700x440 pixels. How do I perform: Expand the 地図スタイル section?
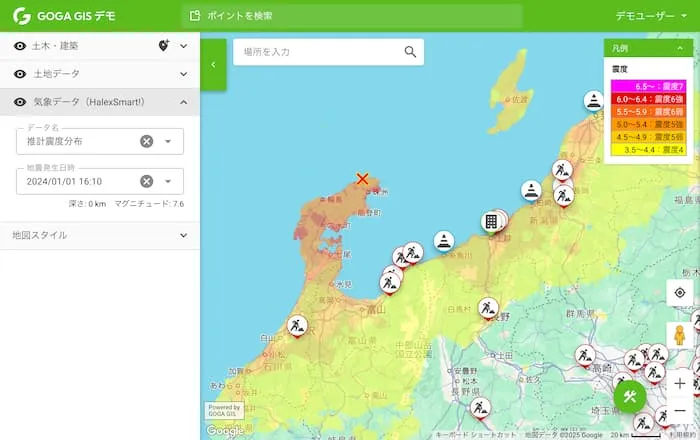[183, 235]
